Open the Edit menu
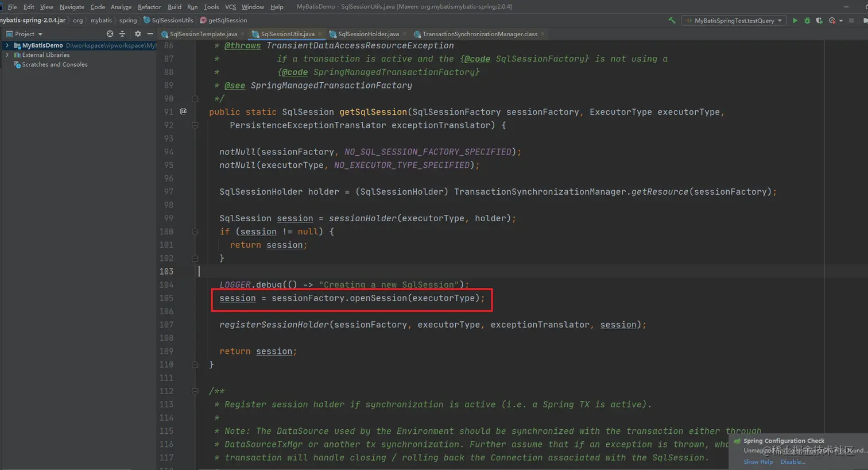 coord(29,7)
